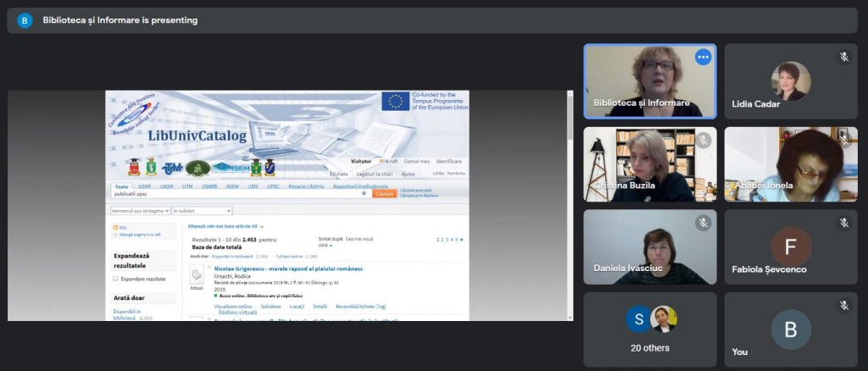Click the S avatar in 20 others tile
Viewport: 868px width, 371px height.
coord(639,319)
